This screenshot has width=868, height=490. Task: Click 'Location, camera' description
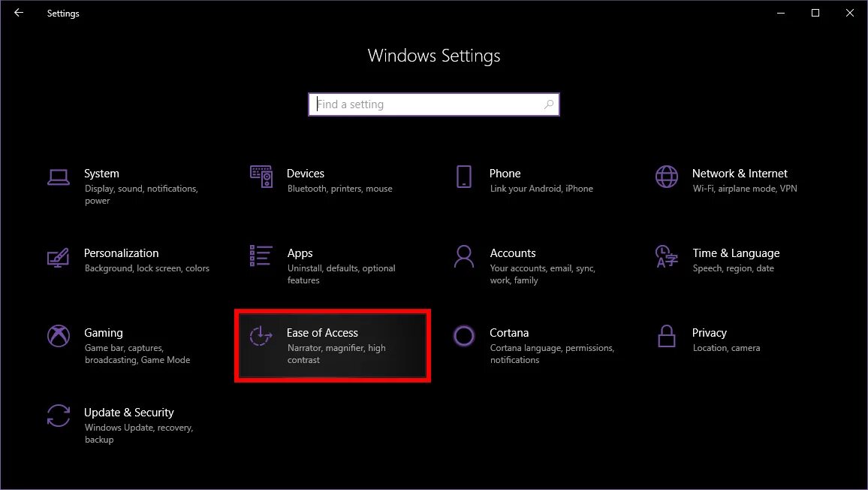726,348
